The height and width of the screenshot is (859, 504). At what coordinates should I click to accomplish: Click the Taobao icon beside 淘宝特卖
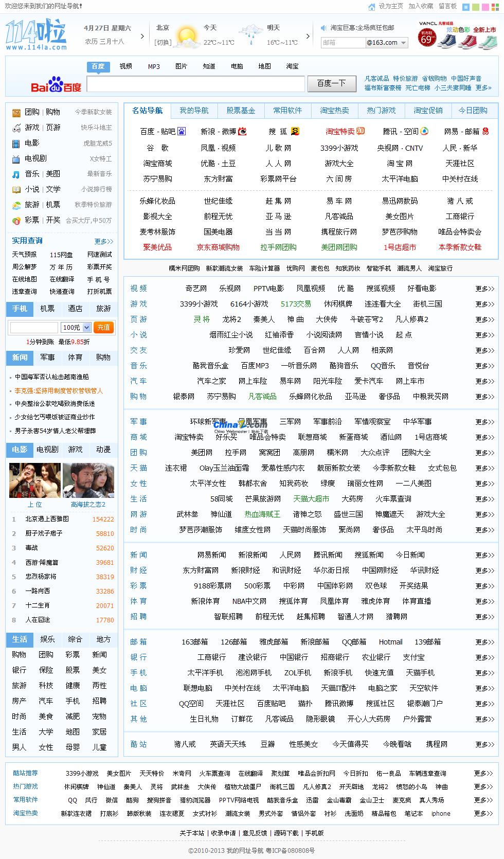pos(361,131)
